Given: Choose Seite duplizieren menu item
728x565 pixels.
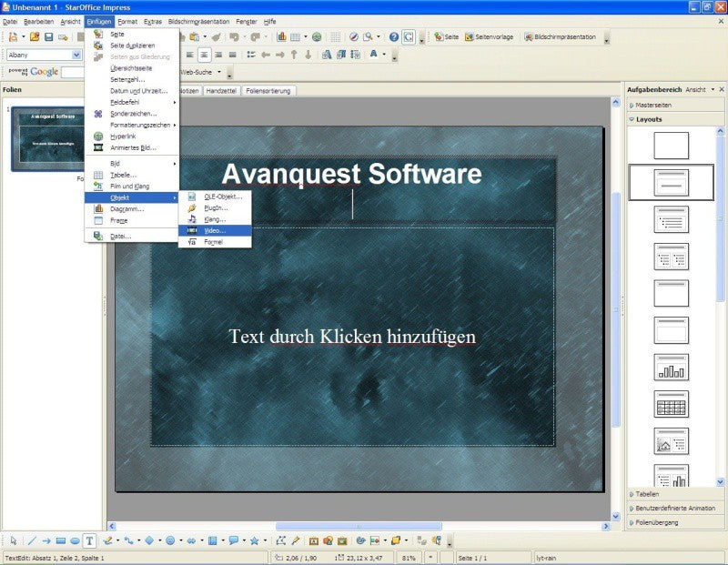Looking at the screenshot, I should 132,45.
